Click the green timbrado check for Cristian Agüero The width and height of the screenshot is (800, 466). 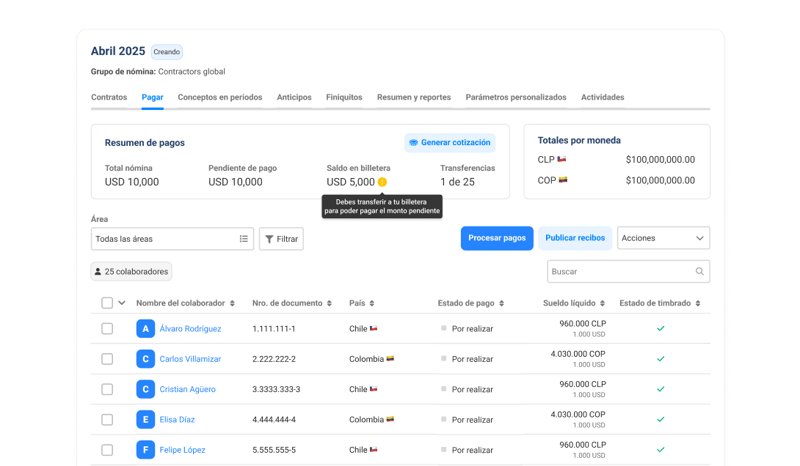661,389
